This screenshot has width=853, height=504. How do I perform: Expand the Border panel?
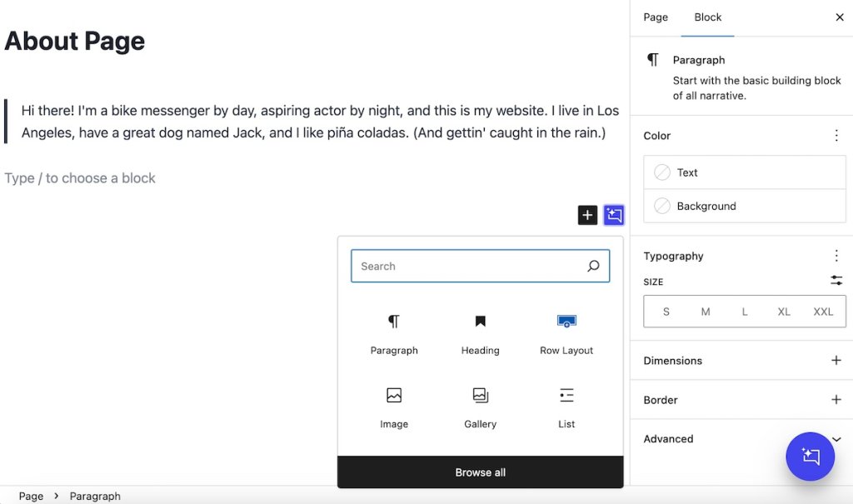pos(836,400)
